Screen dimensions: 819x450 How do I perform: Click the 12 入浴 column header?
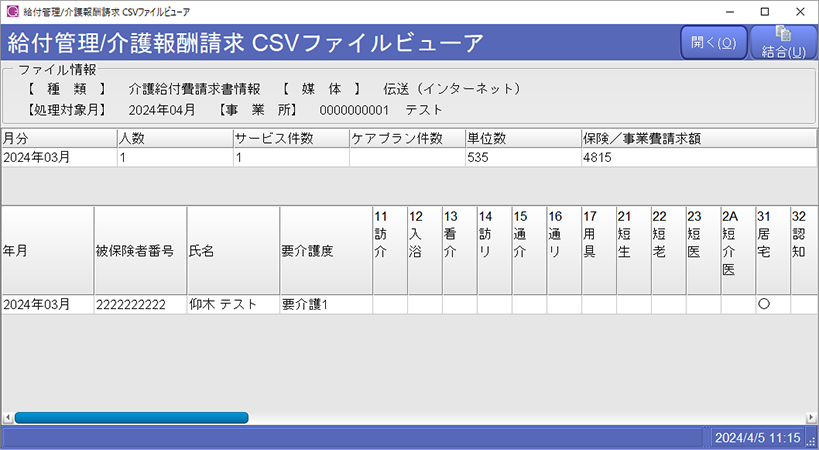[425, 251]
